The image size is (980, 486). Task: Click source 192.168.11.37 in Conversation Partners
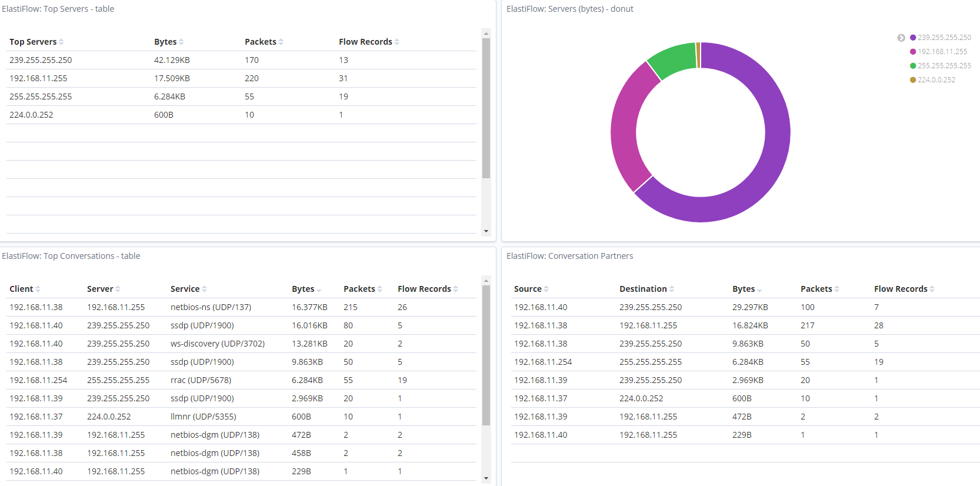coord(541,398)
